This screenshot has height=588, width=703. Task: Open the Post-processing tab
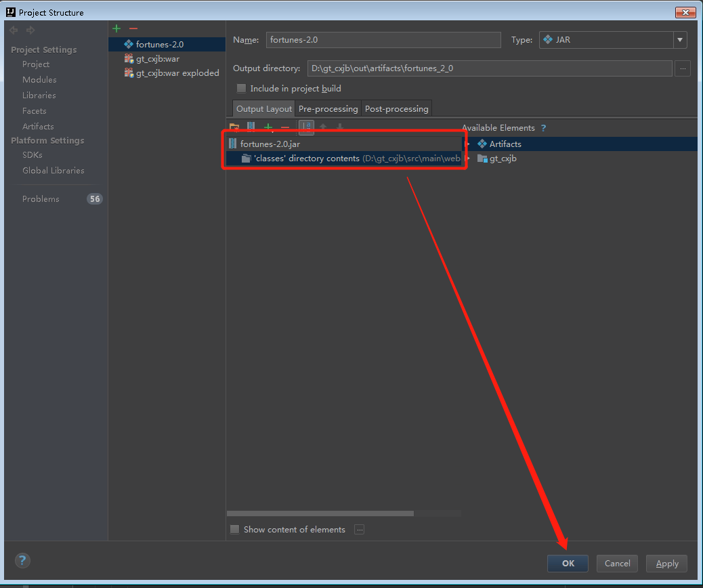click(x=396, y=108)
